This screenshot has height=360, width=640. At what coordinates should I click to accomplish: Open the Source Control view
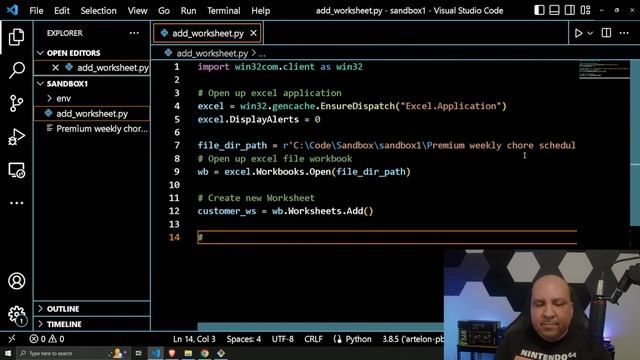point(16,103)
